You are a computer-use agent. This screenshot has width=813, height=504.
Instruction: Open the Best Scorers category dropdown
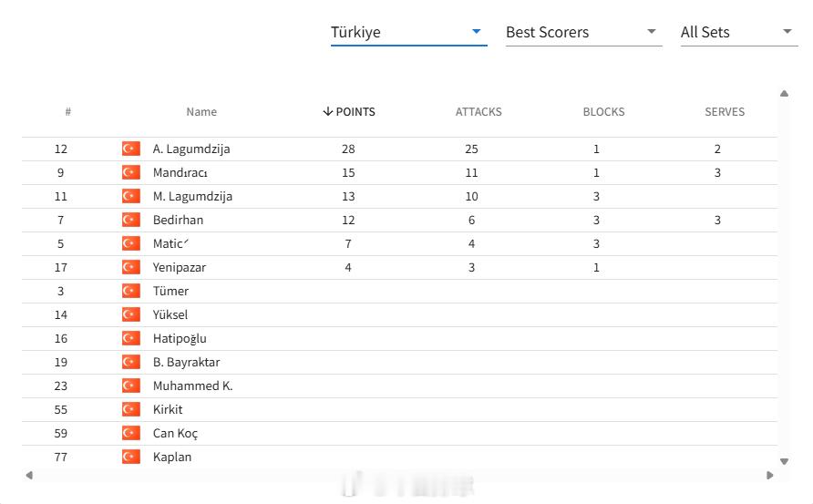584,32
